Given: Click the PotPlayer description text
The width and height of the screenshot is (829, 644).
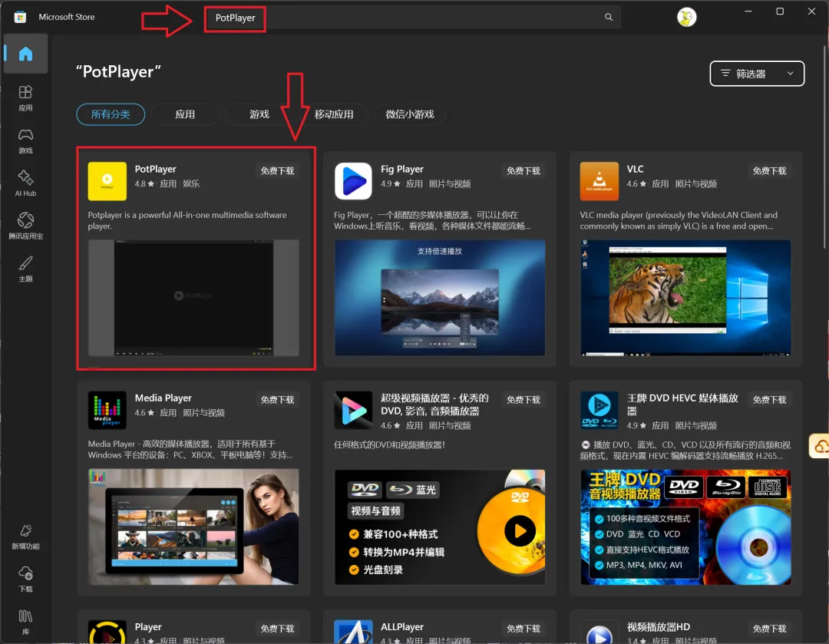Looking at the screenshot, I should pos(187,220).
